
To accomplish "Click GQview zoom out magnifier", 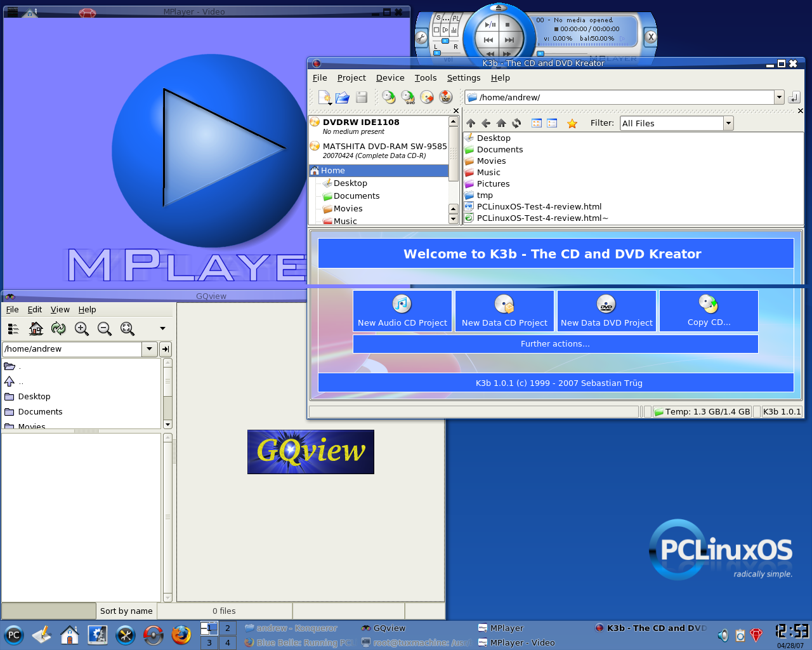I will (105, 328).
